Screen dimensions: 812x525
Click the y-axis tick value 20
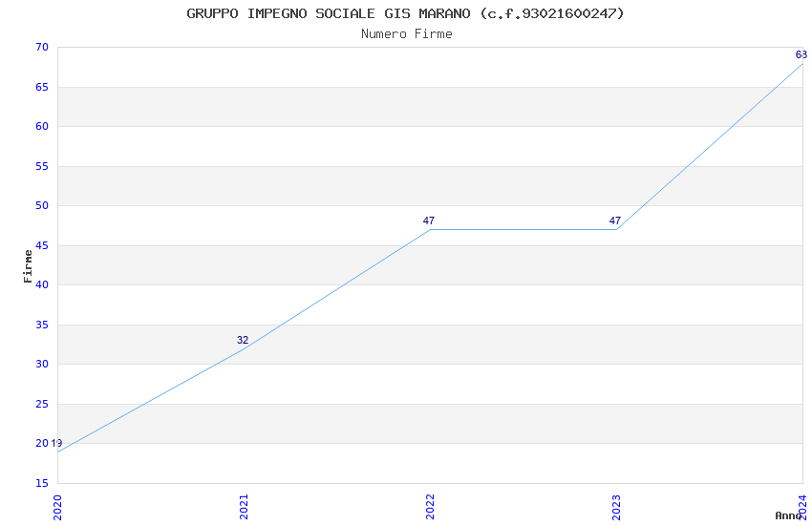(x=42, y=443)
